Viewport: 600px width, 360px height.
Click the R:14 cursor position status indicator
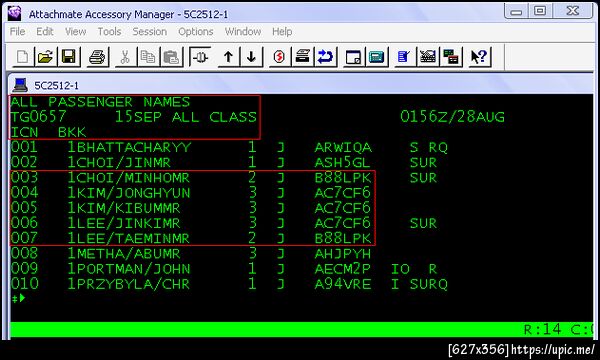coord(542,329)
